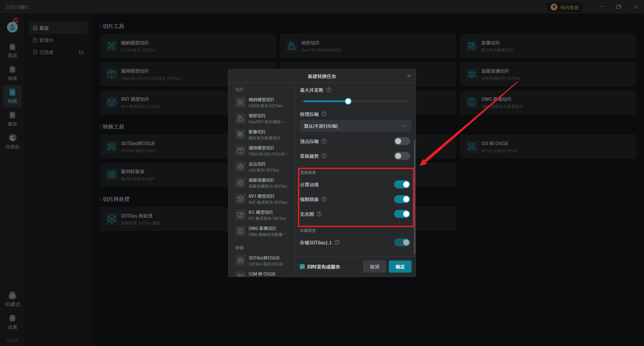Click help icon next to 最大并发数
The width and height of the screenshot is (644, 346).
point(329,90)
